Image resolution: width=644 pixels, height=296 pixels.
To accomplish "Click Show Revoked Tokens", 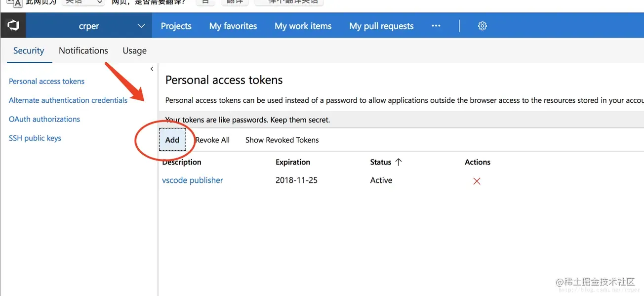I will point(282,140).
